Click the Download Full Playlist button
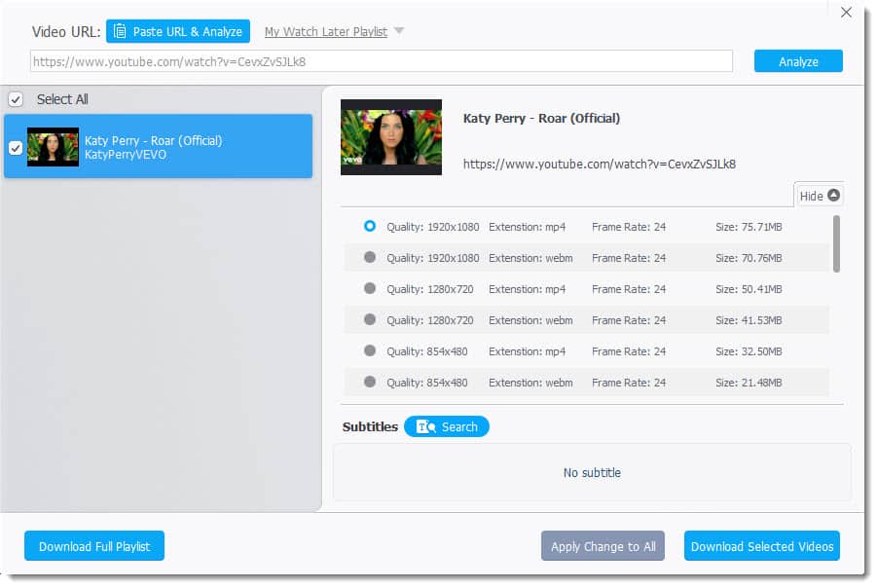 point(94,546)
